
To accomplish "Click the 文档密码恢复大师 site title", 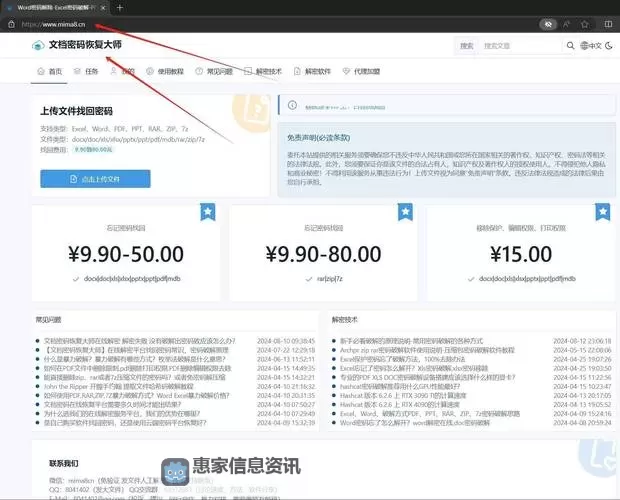I will (x=85, y=45).
